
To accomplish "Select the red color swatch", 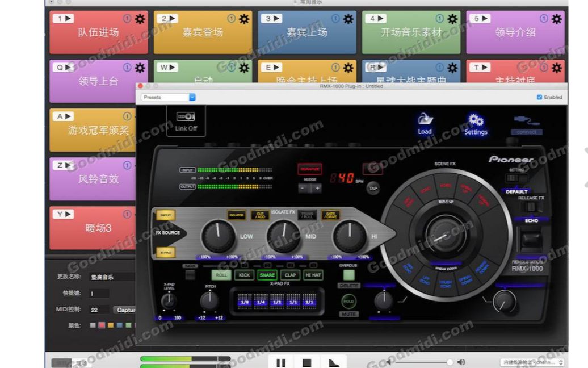I will point(102,325).
